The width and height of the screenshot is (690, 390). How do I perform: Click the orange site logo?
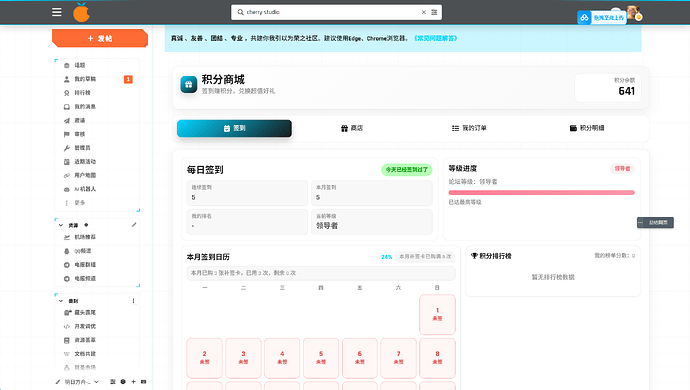81,12
